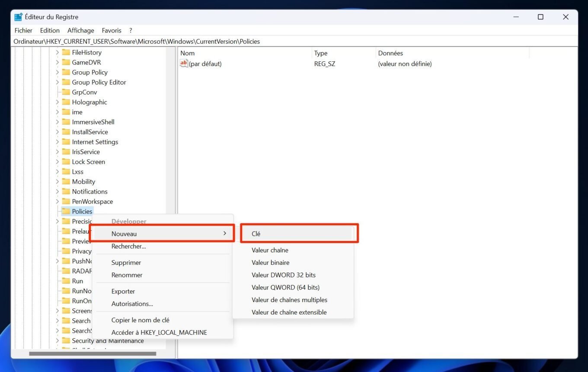Click the ime folder icon

tap(66, 112)
